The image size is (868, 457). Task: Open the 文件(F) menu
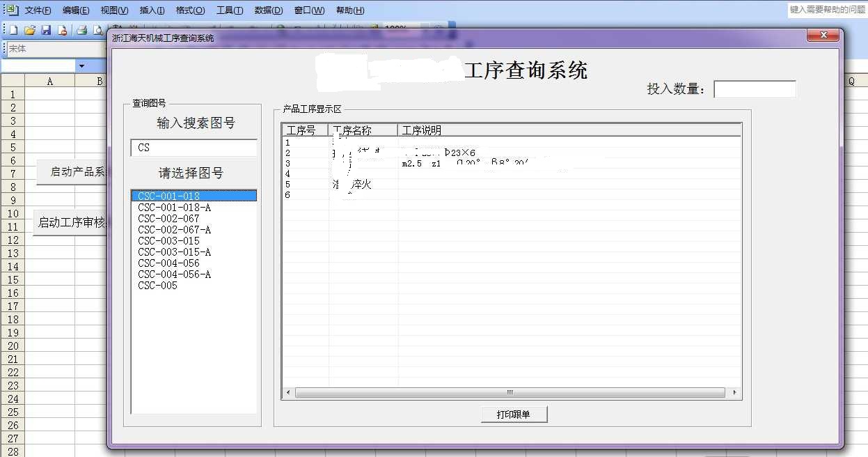pos(38,10)
